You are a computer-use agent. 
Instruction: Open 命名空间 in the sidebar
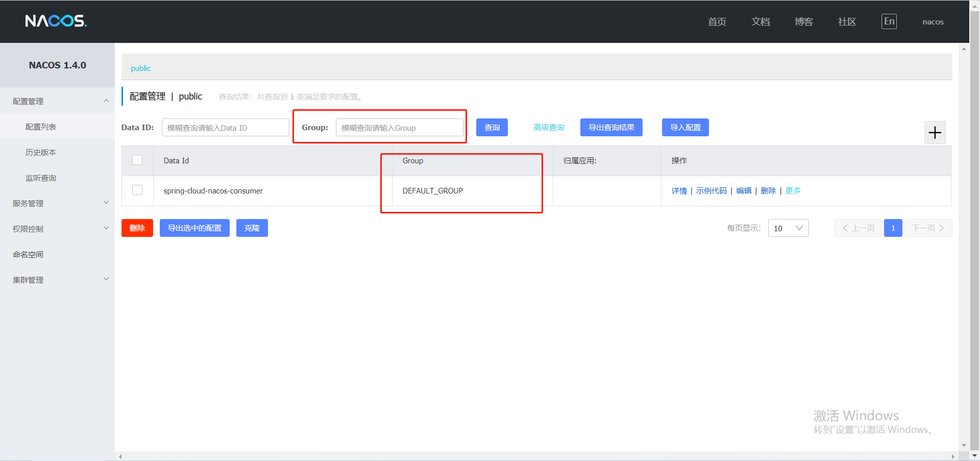click(x=57, y=254)
